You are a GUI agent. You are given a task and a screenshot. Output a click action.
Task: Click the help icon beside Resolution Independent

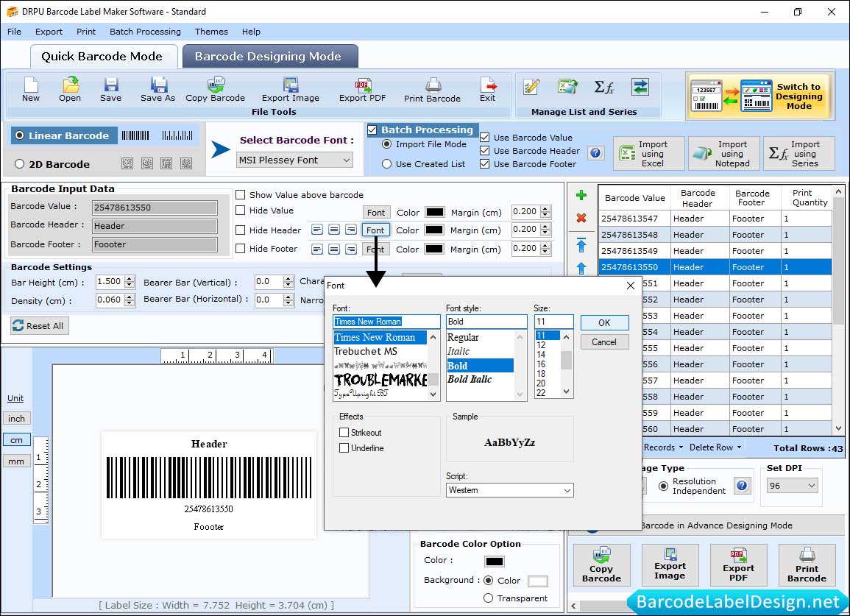click(x=742, y=485)
